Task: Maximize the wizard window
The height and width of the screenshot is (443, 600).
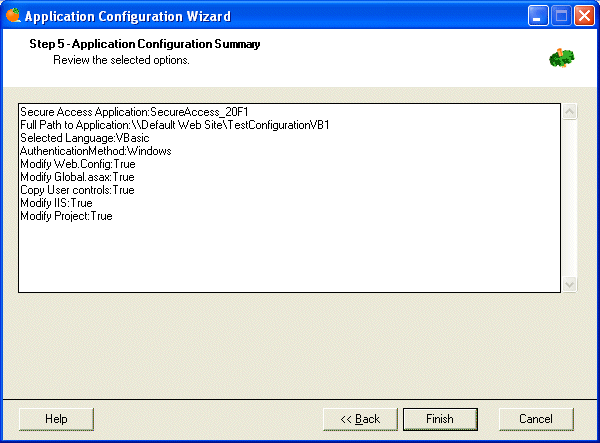Action: pos(561,16)
